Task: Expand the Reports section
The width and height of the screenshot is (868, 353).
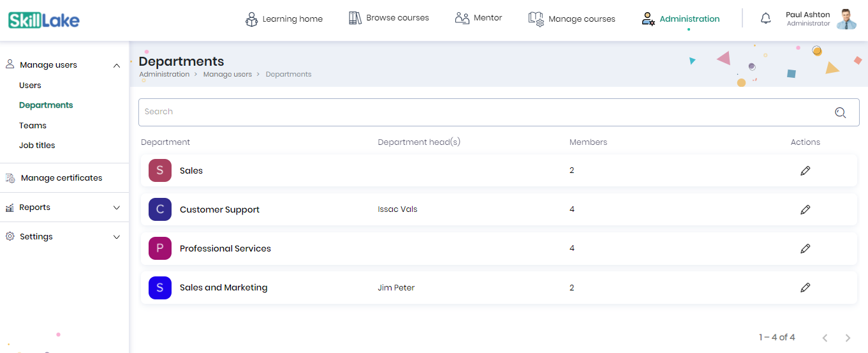Action: point(117,207)
